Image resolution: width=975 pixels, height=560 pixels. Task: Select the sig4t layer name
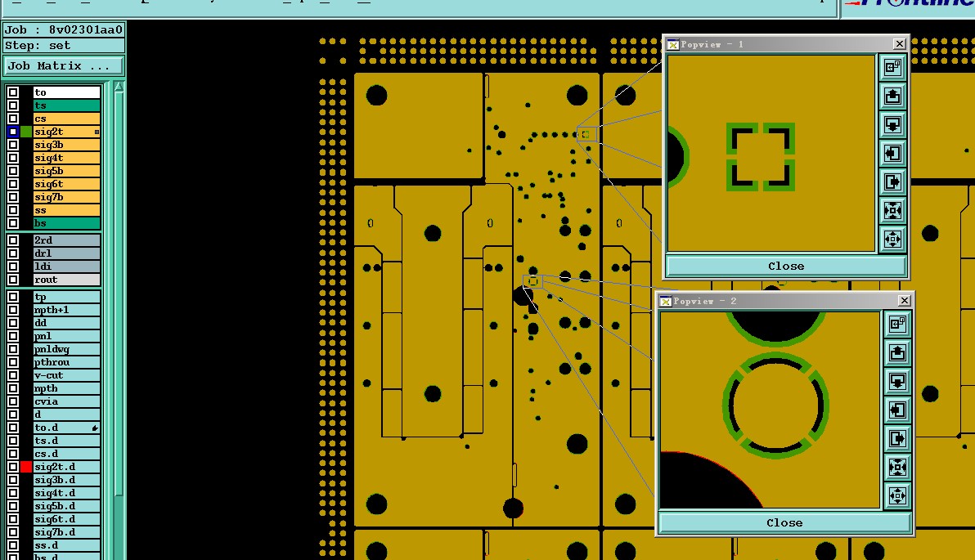[x=66, y=158]
